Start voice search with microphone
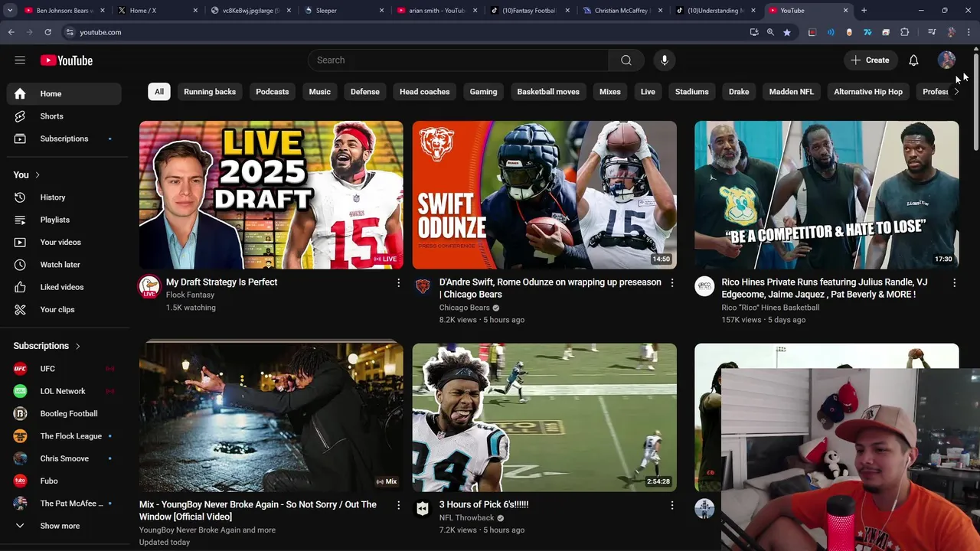 665,60
